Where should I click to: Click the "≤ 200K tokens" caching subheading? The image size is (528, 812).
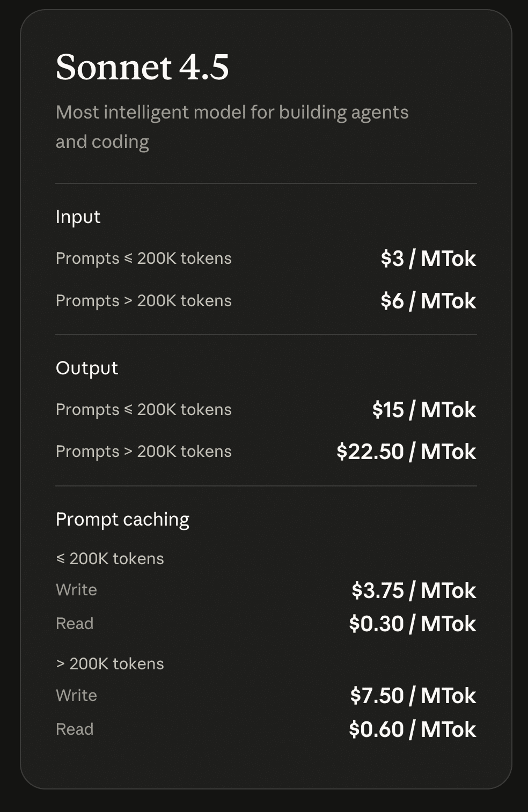point(109,559)
